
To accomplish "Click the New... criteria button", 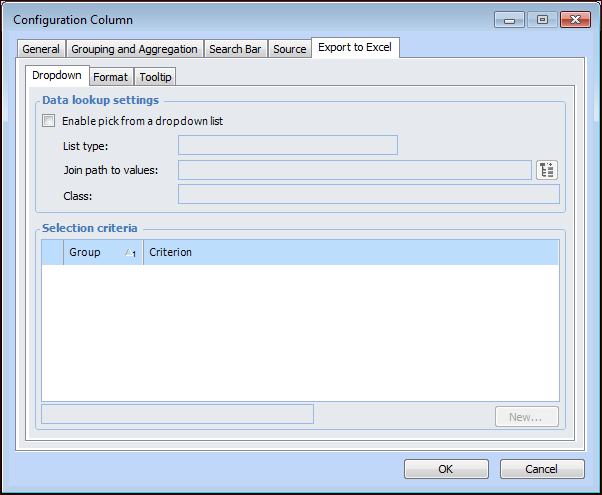I will coord(526,416).
